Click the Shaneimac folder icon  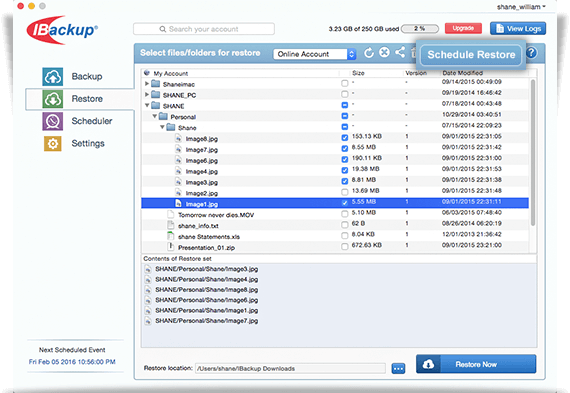156,84
